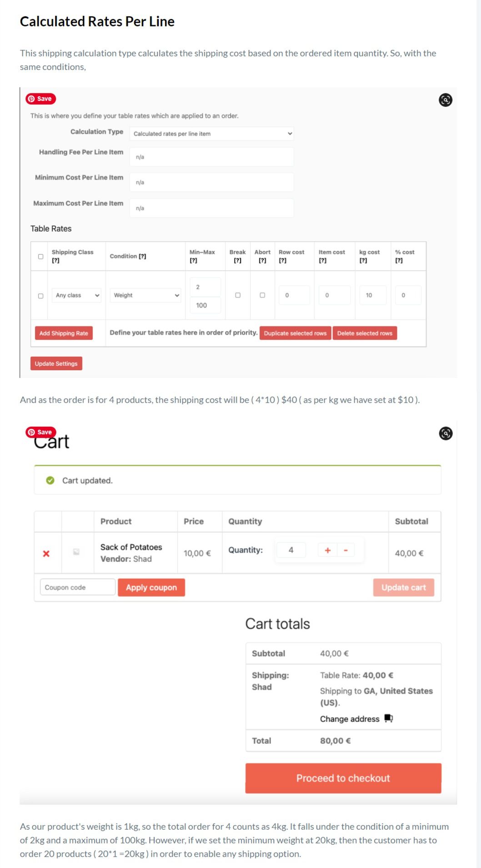Expand the Weight condition dropdown
The width and height of the screenshot is (481, 868).
145,295
